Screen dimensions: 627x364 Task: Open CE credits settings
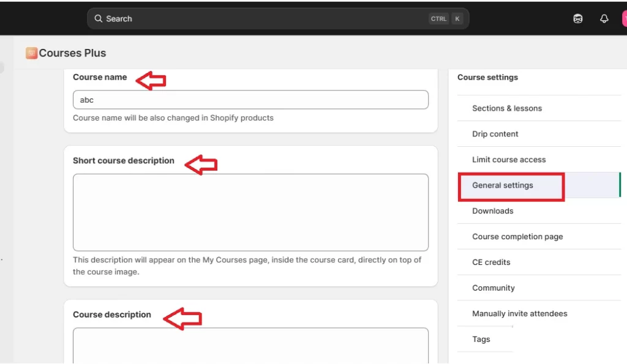490,262
